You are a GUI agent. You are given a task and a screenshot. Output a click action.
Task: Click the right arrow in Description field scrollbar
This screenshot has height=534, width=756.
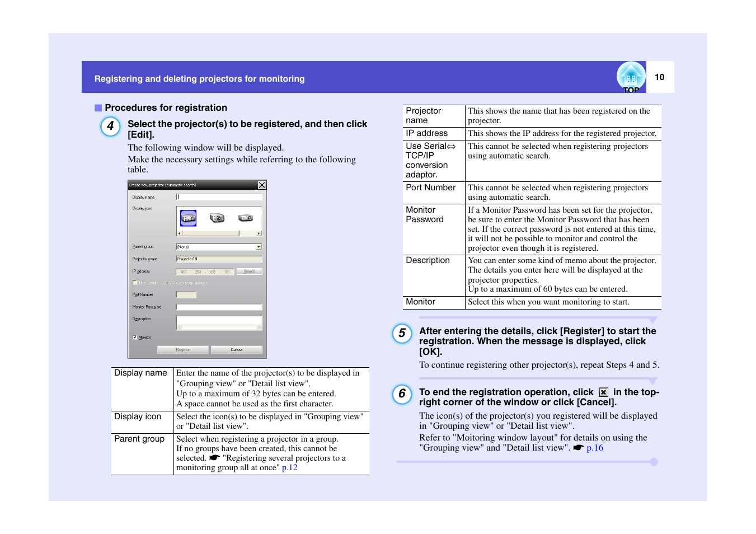tap(259, 327)
